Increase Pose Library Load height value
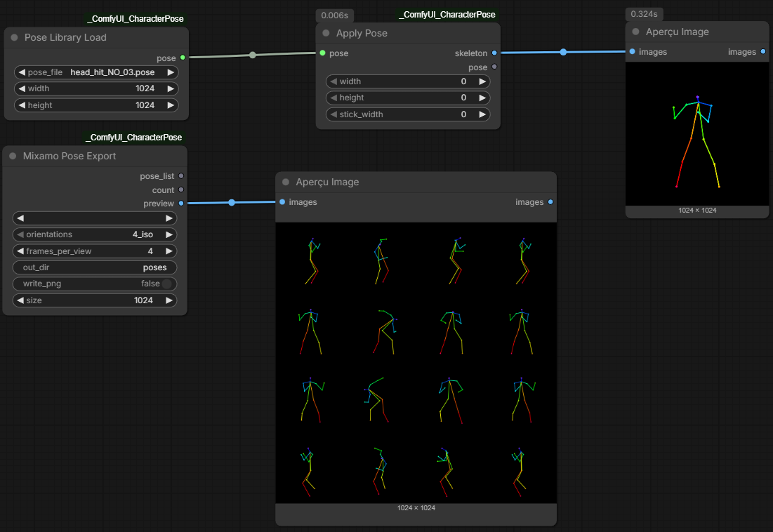 point(171,105)
